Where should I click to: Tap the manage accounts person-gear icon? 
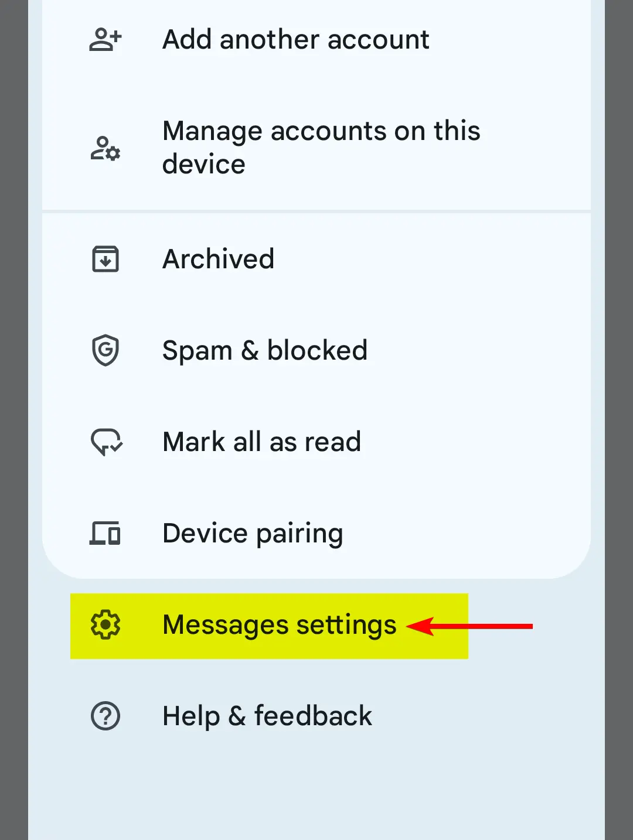(105, 148)
